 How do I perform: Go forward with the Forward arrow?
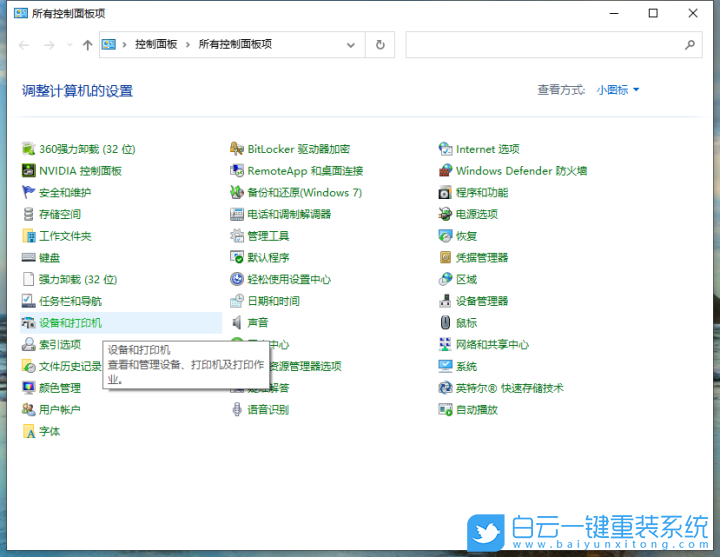tap(49, 45)
